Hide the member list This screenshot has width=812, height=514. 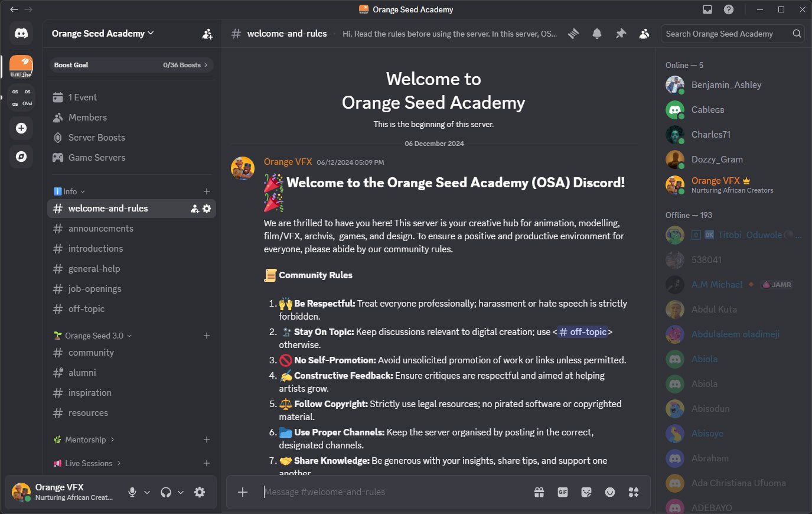coord(644,34)
